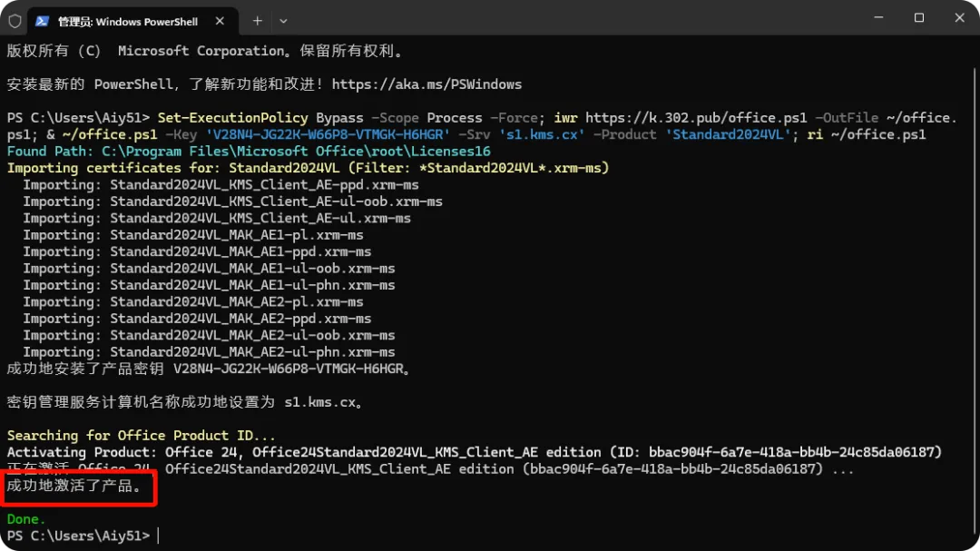Viewport: 980px width, 551px height.
Task: Click the shield icon in title bar
Action: pyautogui.click(x=15, y=21)
